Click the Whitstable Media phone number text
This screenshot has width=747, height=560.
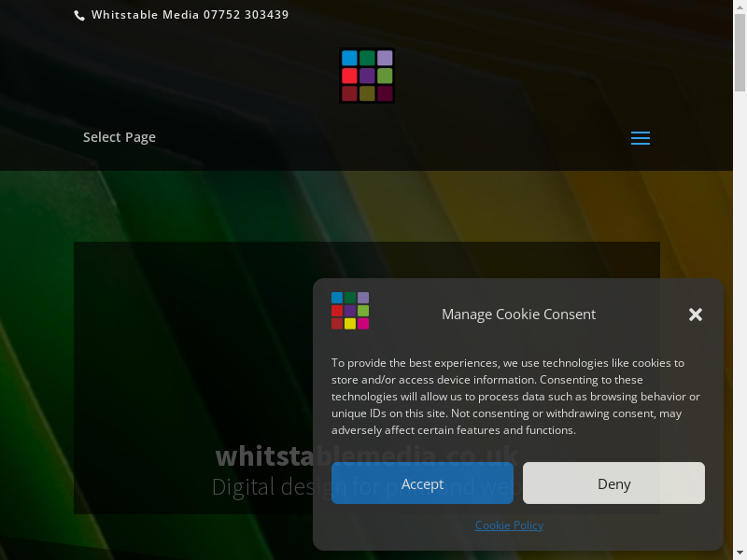click(190, 15)
